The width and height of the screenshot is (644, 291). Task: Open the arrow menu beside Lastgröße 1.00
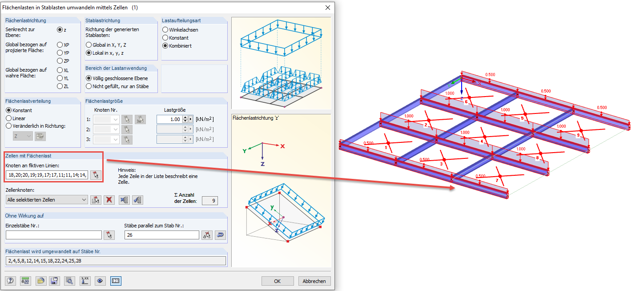(x=191, y=119)
